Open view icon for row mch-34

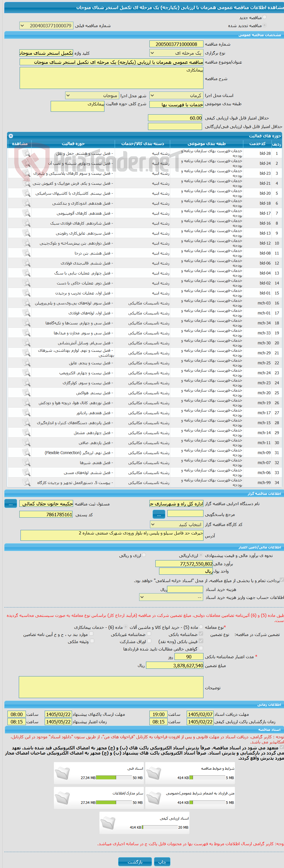(x=26, y=323)
